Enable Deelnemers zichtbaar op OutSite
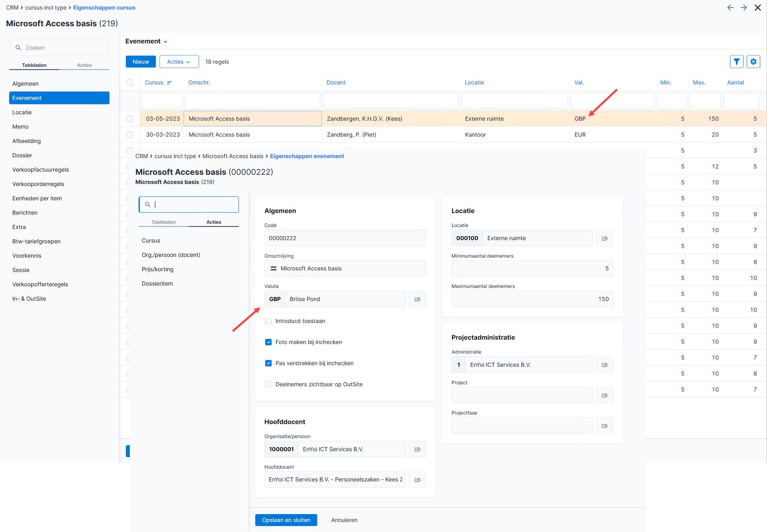Image resolution: width=767 pixels, height=532 pixels. (x=268, y=384)
